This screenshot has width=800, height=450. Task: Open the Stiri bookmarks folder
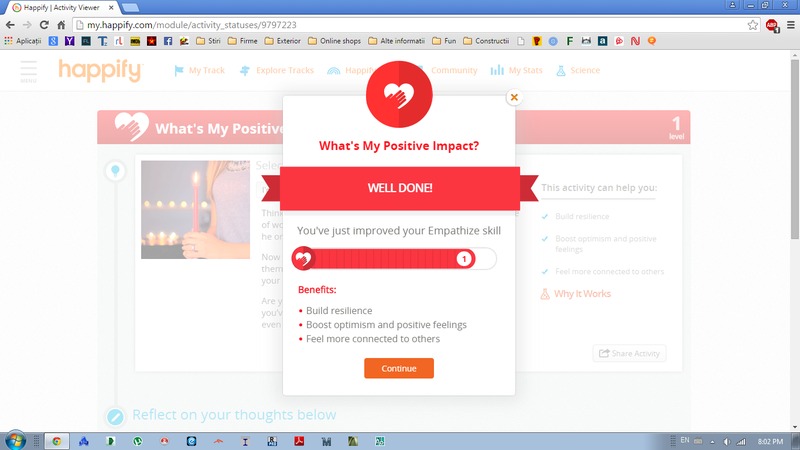pos(208,41)
